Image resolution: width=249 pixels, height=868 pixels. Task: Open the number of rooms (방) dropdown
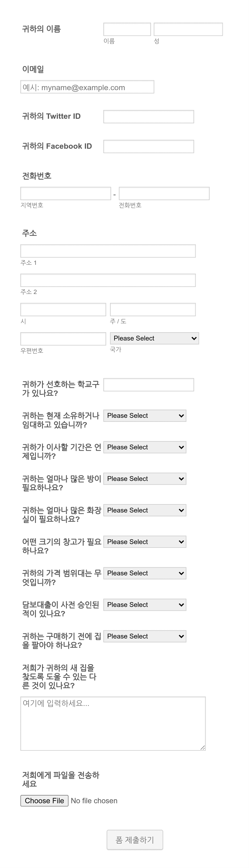tap(145, 479)
